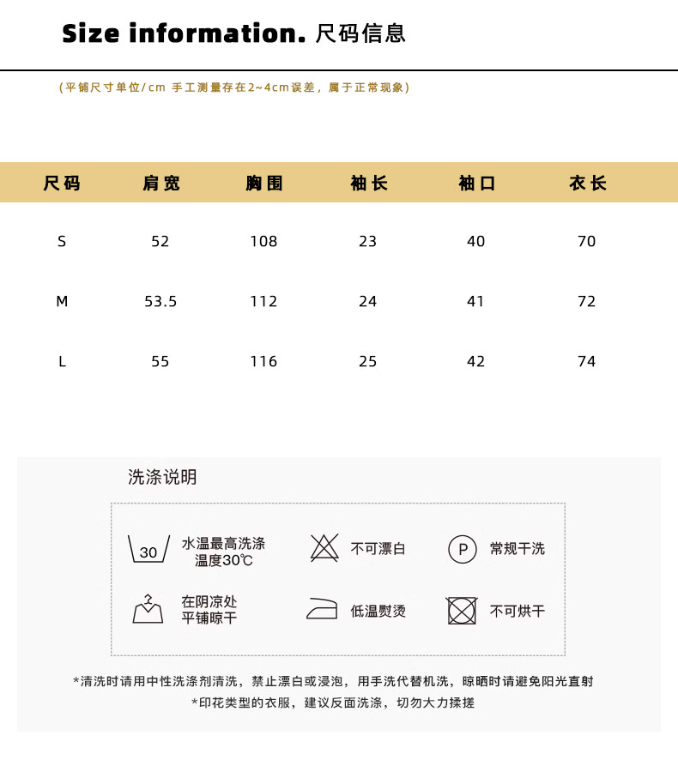Click garment length value 72

587,301
